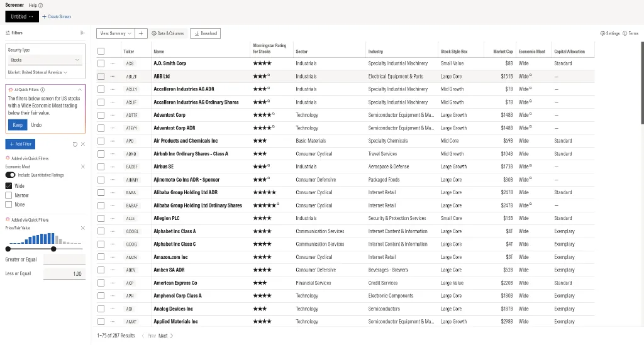
Task: Open row options for Analog Devices Inc
Action: tap(112, 309)
